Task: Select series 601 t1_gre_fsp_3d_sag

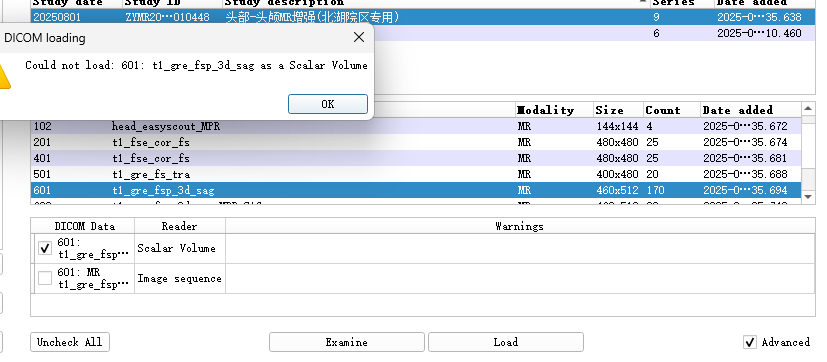Action: pos(416,190)
